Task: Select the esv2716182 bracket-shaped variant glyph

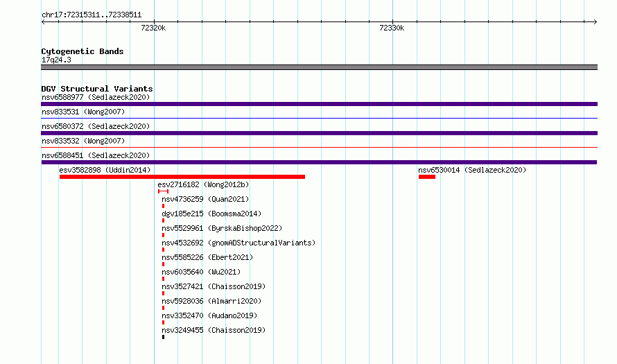Action: [x=164, y=191]
